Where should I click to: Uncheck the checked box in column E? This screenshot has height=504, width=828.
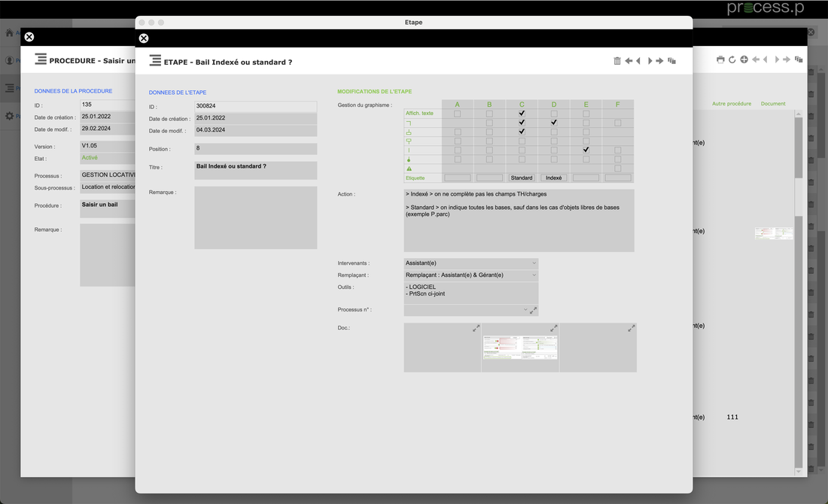pos(586,150)
